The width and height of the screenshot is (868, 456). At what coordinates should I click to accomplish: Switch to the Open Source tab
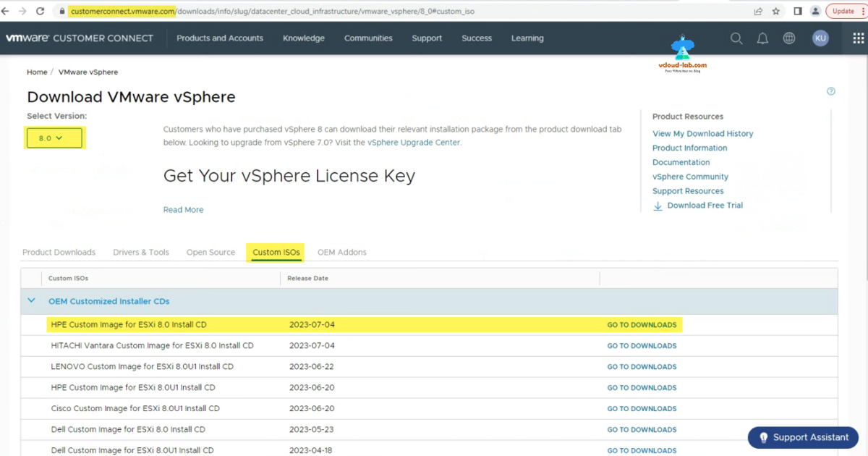point(210,253)
